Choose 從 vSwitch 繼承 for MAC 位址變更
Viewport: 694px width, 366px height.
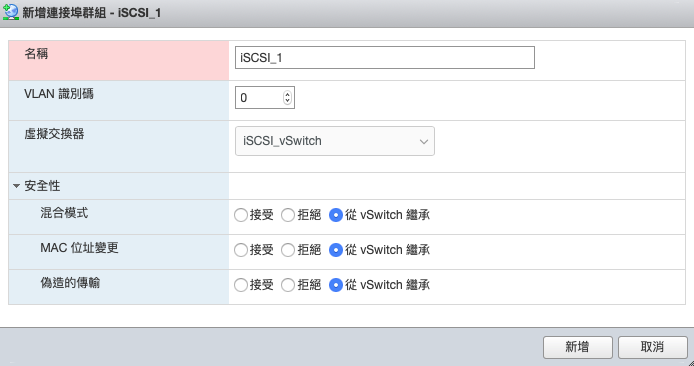pos(335,250)
